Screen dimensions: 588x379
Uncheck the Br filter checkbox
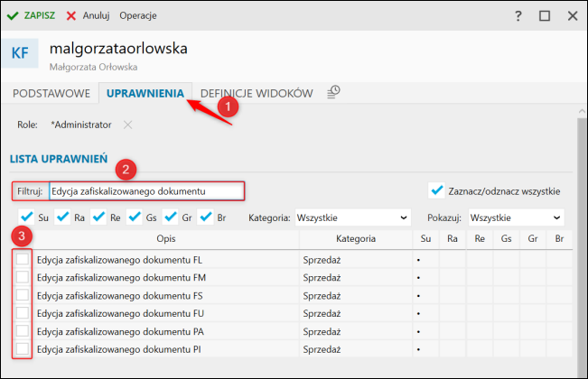click(206, 217)
